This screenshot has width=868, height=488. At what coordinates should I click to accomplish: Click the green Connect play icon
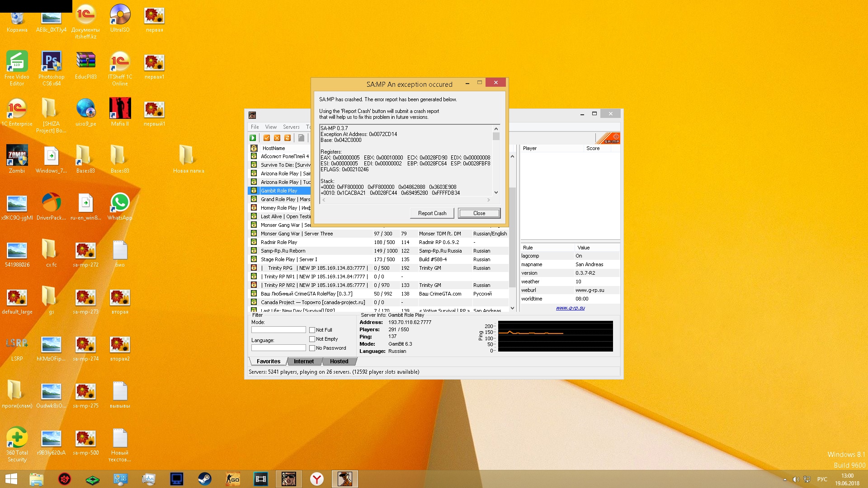253,138
